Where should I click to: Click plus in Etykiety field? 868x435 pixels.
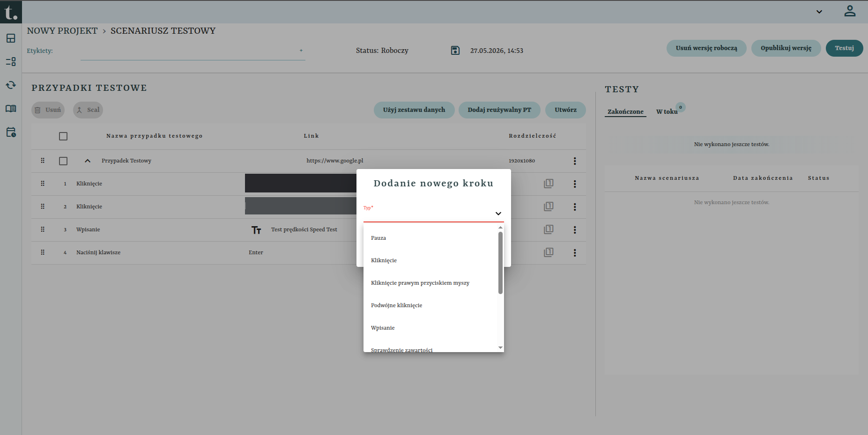pos(301,51)
